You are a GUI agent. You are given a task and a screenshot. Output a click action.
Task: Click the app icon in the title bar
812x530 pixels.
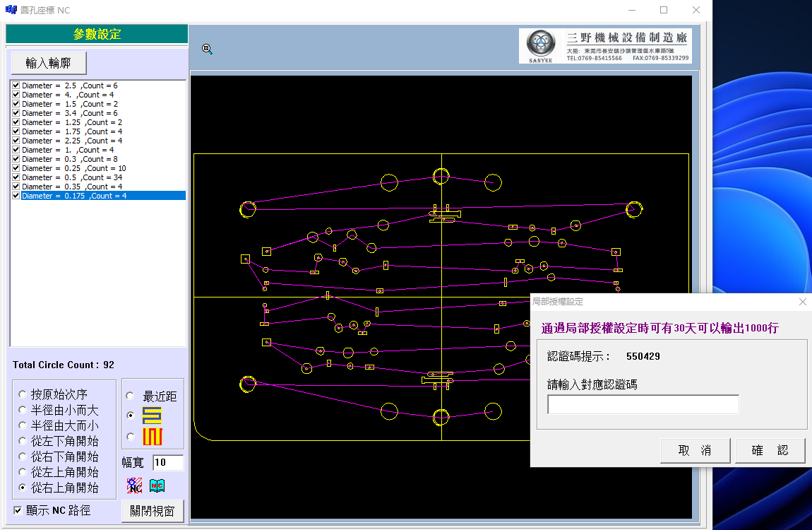click(x=11, y=10)
